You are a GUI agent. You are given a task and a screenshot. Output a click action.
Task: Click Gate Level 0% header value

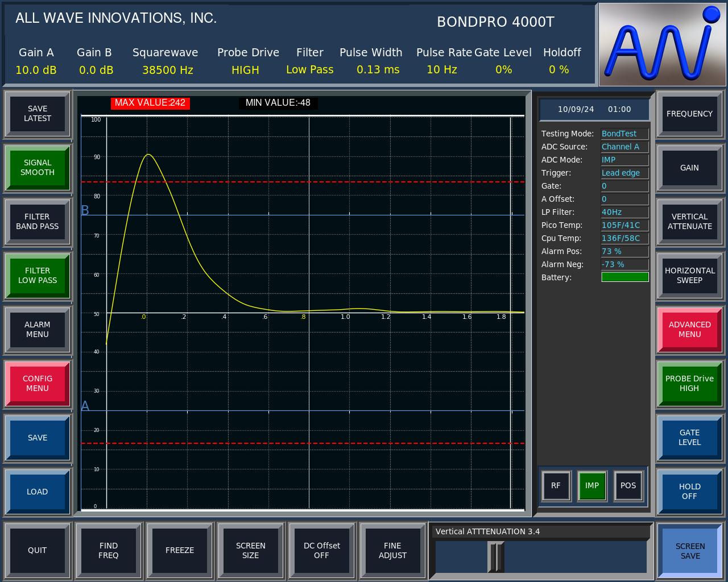(x=504, y=69)
